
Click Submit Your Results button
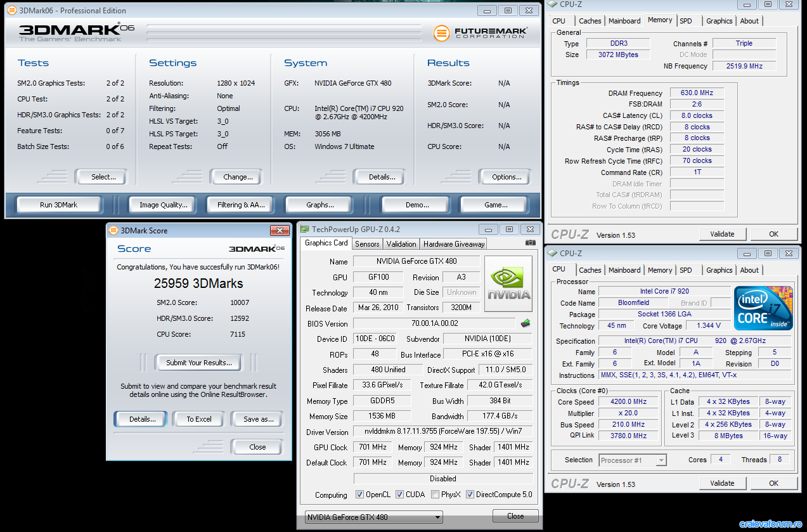click(198, 363)
